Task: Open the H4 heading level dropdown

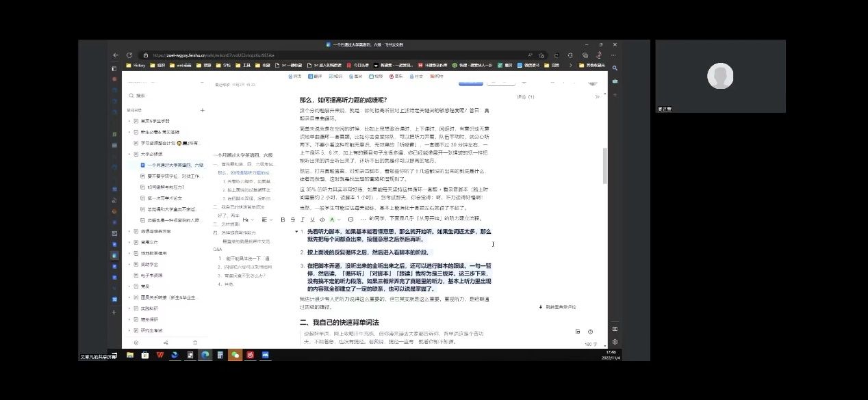Action: (247, 219)
